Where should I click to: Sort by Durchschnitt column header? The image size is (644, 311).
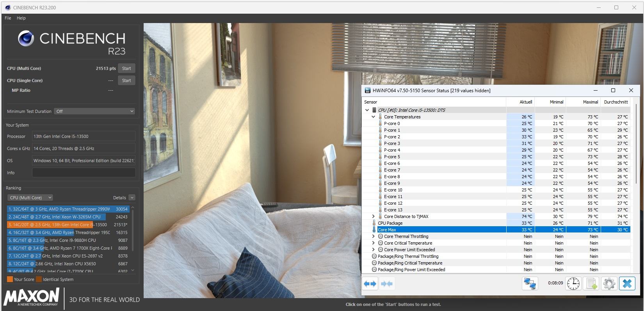pyautogui.click(x=616, y=102)
